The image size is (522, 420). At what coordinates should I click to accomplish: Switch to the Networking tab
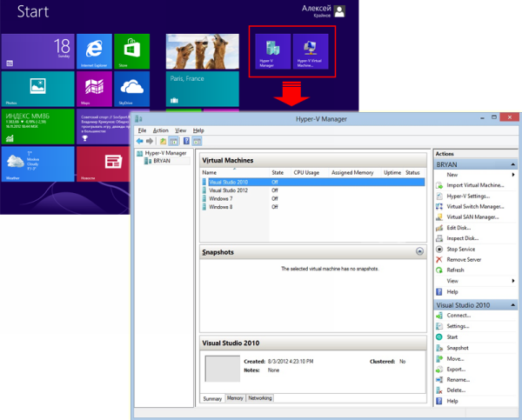[x=259, y=398]
